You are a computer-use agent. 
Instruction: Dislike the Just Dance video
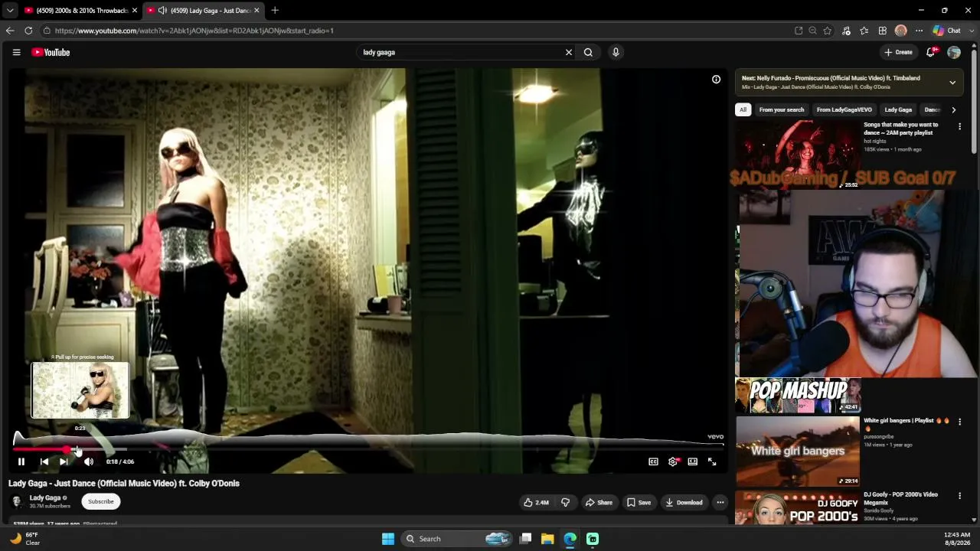pyautogui.click(x=565, y=502)
